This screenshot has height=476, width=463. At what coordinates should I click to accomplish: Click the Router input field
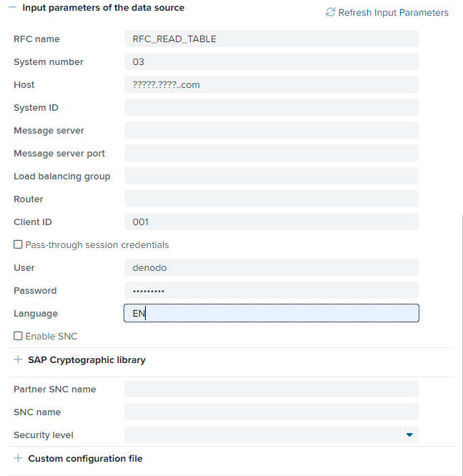(x=272, y=199)
